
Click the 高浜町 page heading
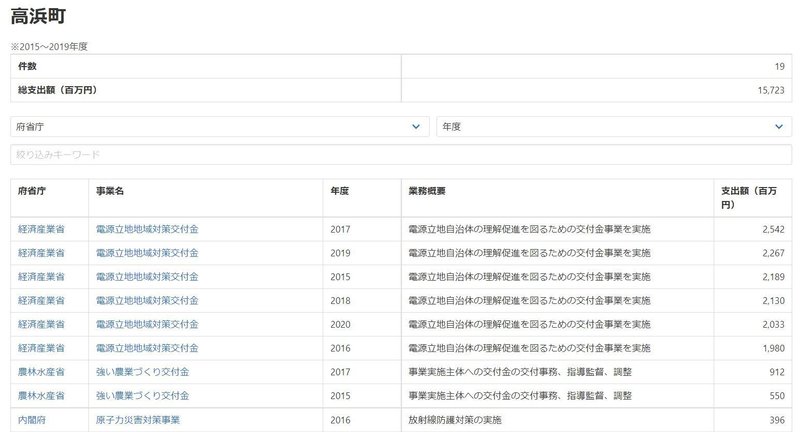[38, 16]
